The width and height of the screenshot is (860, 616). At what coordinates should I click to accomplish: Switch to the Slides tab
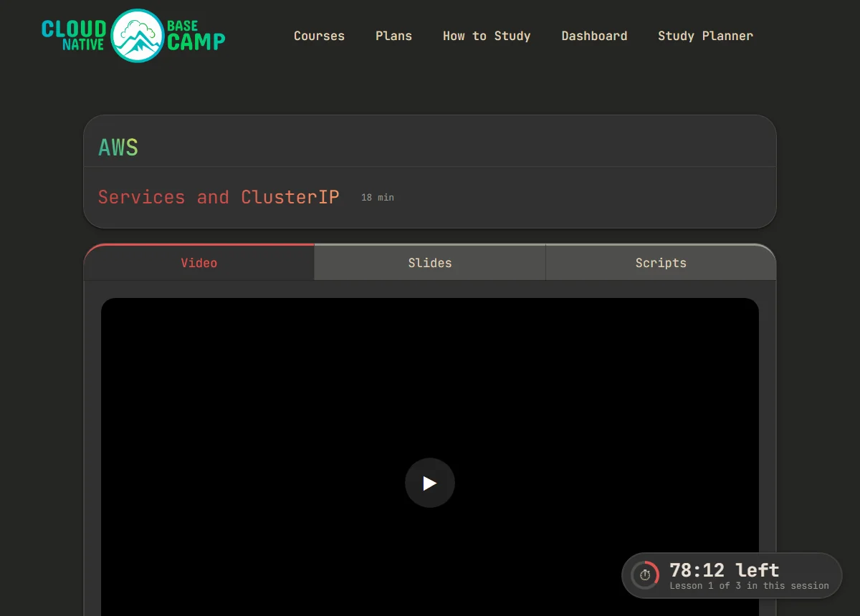click(430, 262)
